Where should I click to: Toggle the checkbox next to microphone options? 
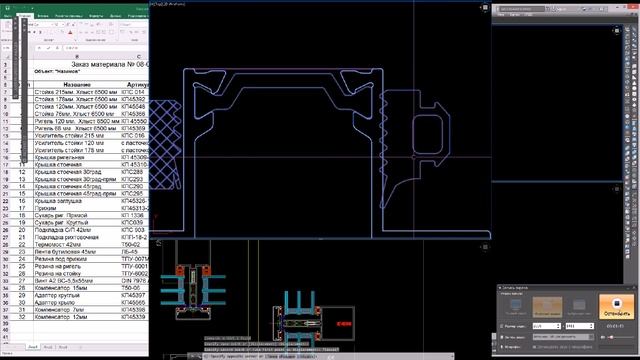[534, 347]
